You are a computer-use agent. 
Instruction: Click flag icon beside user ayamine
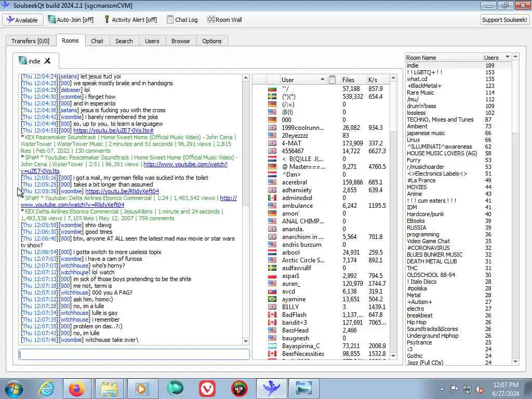coord(272,299)
